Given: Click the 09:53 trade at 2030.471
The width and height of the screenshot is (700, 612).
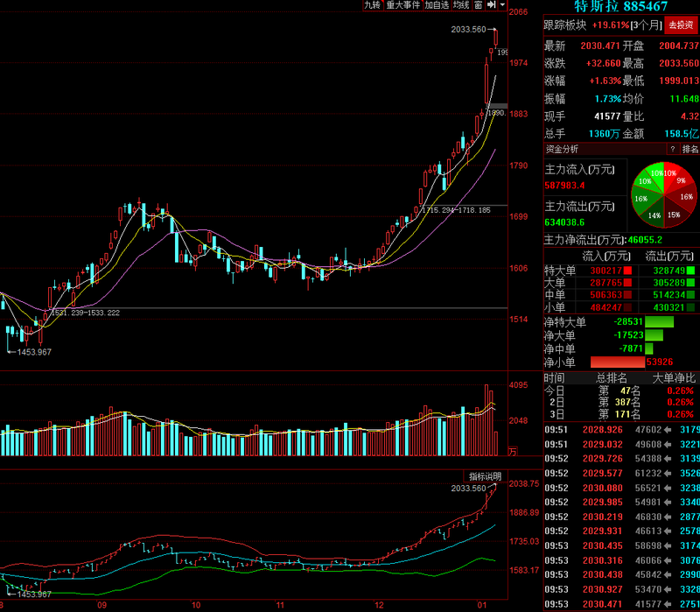Looking at the screenshot, I should click(x=621, y=604).
